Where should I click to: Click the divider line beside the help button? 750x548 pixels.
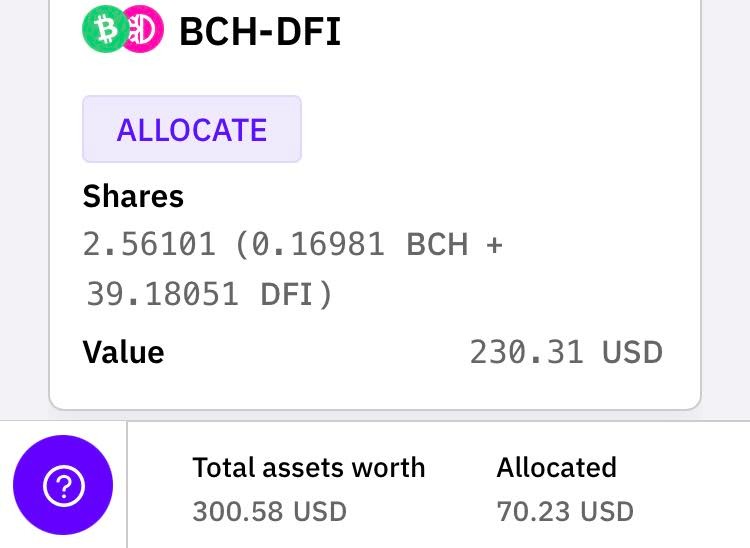click(x=127, y=484)
